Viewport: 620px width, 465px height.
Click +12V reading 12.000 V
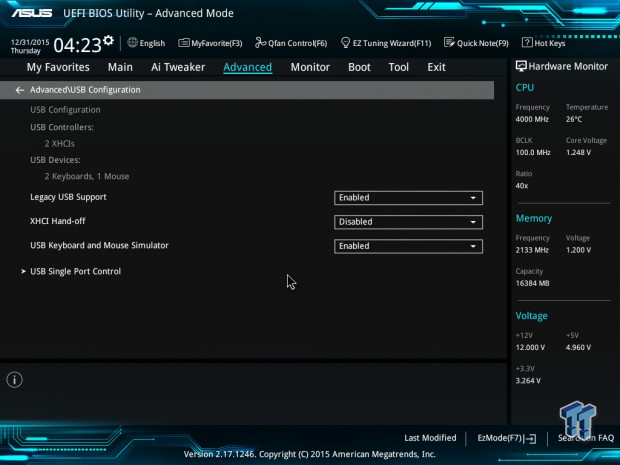click(x=530, y=348)
